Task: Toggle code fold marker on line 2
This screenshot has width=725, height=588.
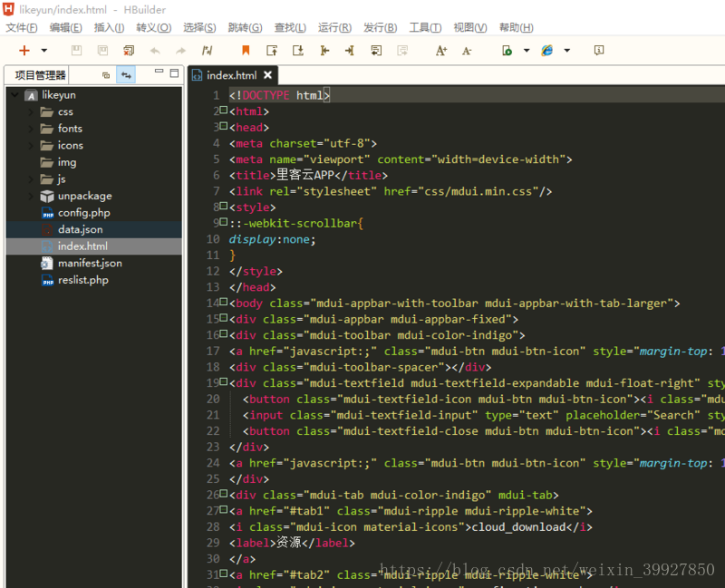Action: coord(224,111)
